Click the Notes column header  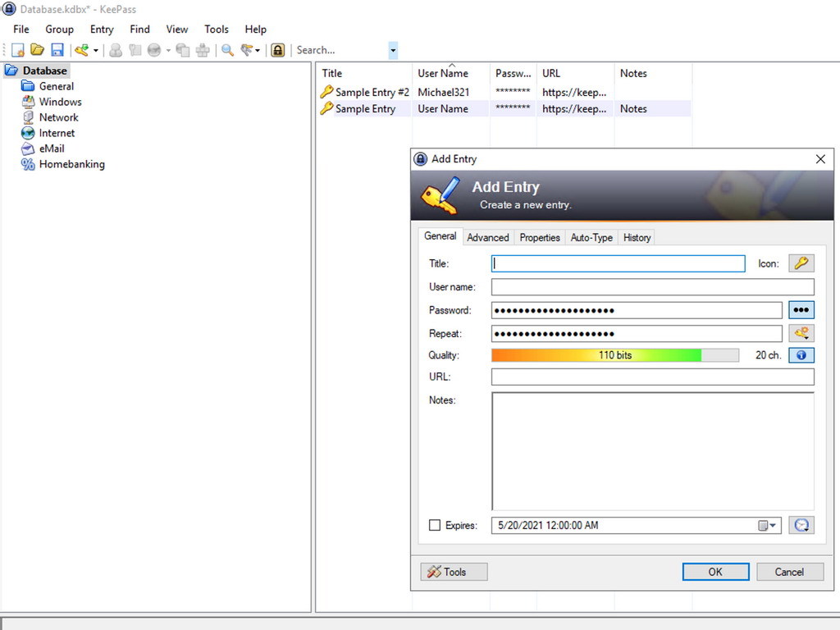point(653,73)
